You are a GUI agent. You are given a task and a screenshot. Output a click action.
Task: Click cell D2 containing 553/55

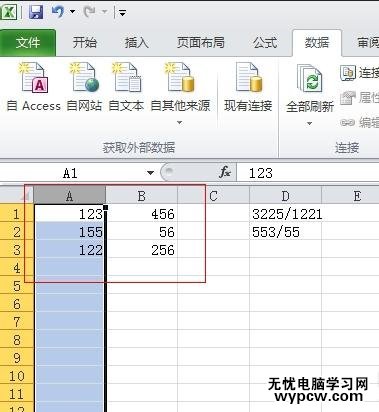(x=286, y=232)
